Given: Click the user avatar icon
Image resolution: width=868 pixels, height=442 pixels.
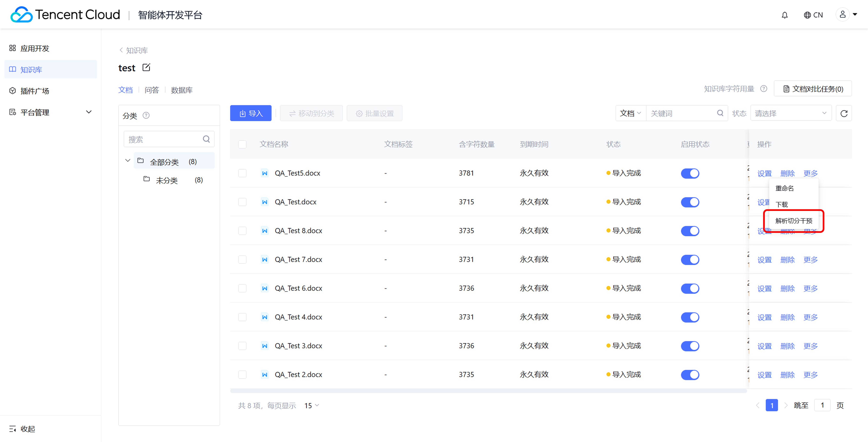Looking at the screenshot, I should click(842, 15).
